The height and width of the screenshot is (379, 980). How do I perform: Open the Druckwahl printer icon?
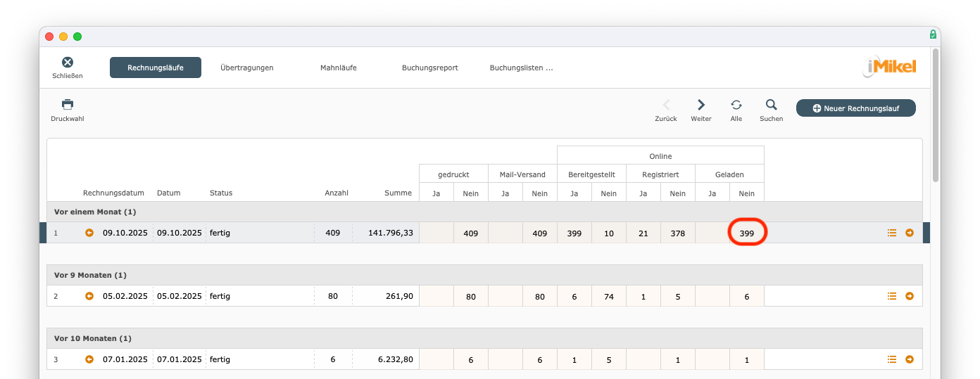68,105
